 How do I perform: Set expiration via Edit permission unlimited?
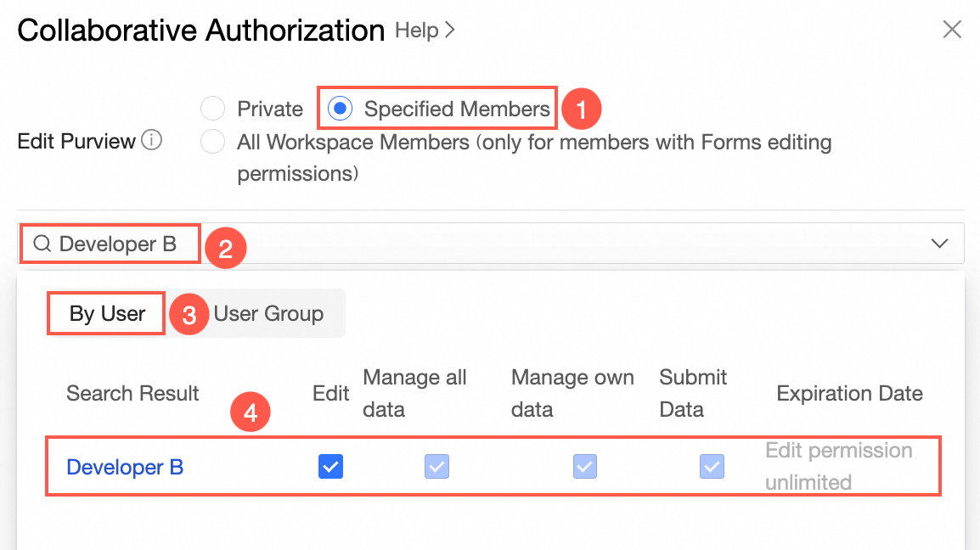pos(838,466)
